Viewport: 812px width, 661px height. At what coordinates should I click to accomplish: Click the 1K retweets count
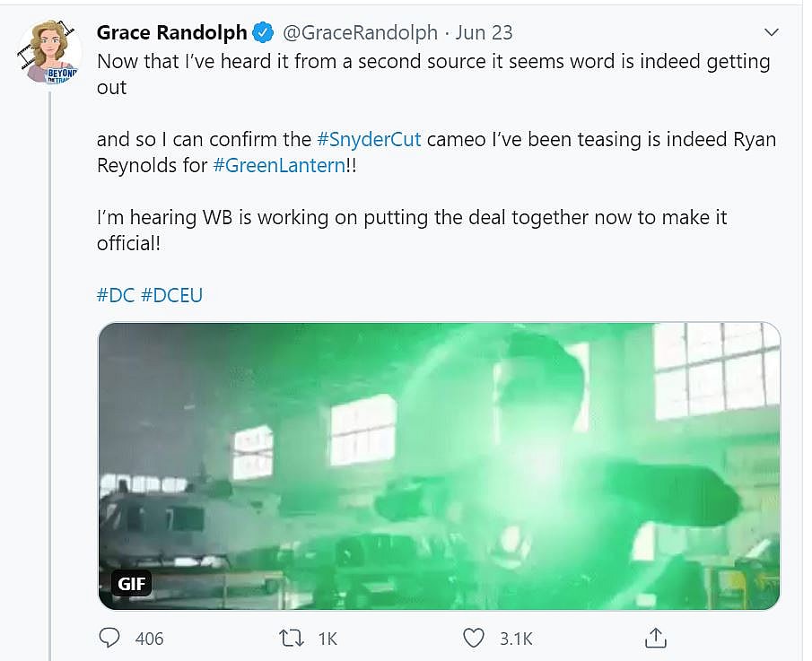click(x=327, y=639)
